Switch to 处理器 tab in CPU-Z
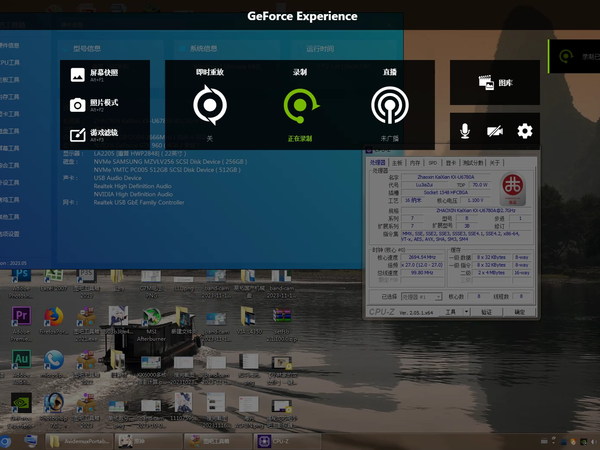Viewport: 600px width, 450px height. click(378, 163)
